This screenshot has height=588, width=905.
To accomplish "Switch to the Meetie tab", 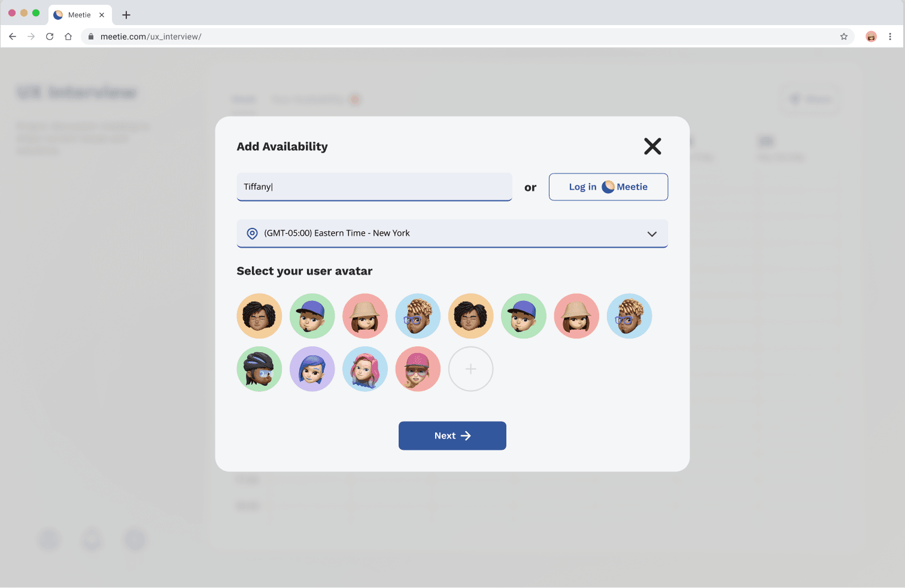I will point(80,15).
